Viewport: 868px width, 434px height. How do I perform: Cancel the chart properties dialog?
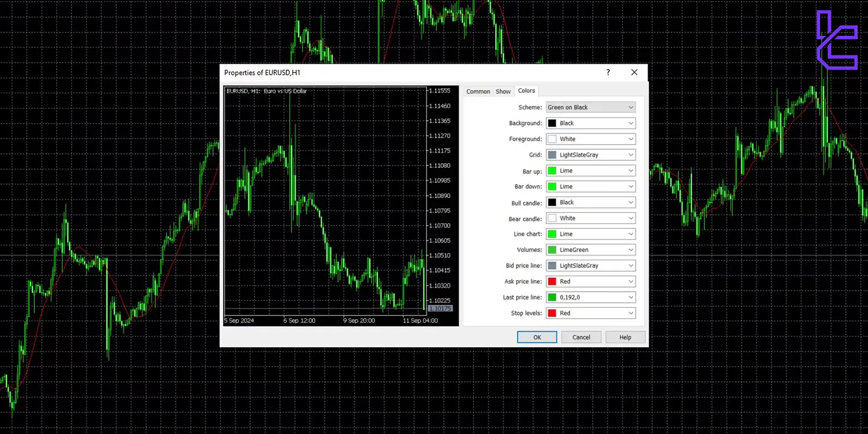pyautogui.click(x=580, y=337)
